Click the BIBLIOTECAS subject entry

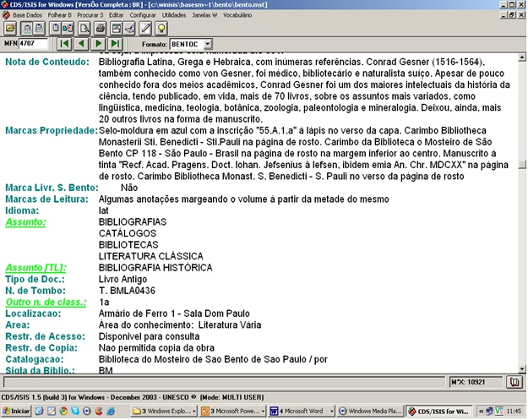click(128, 245)
